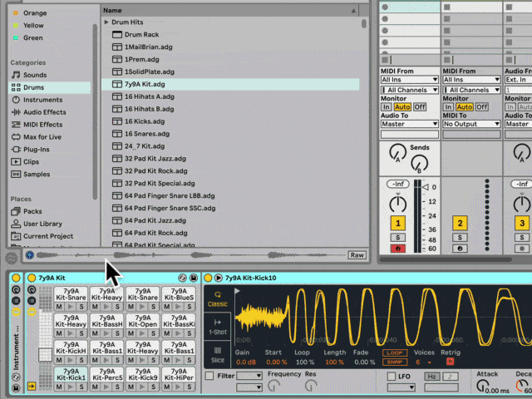Preview the 7y9A Kit-Kick10 sample

tap(218, 278)
